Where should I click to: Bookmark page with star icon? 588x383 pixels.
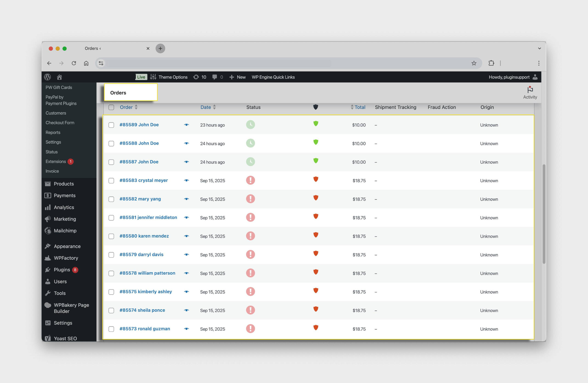tap(474, 63)
